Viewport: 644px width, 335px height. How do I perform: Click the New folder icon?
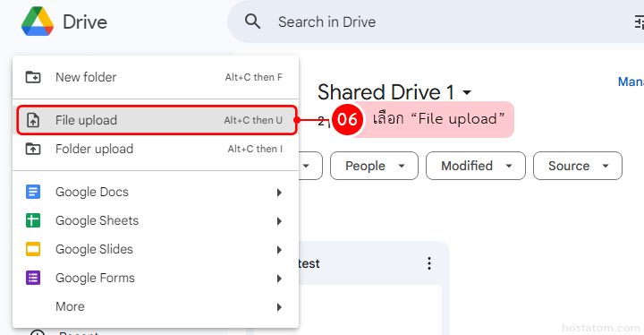33,77
